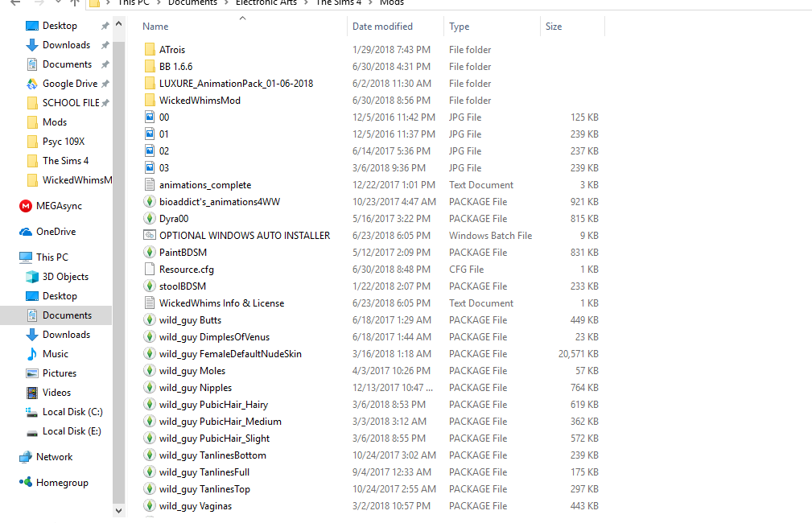This screenshot has width=812, height=523.
Task: Click the MEGAsync icon in navigation pane
Action: [26, 206]
